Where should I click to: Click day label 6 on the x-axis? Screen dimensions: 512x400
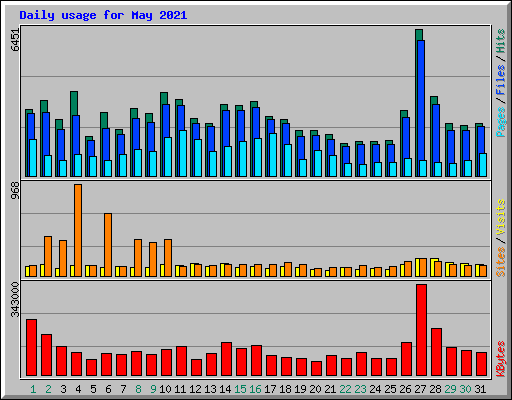[x=108, y=389]
